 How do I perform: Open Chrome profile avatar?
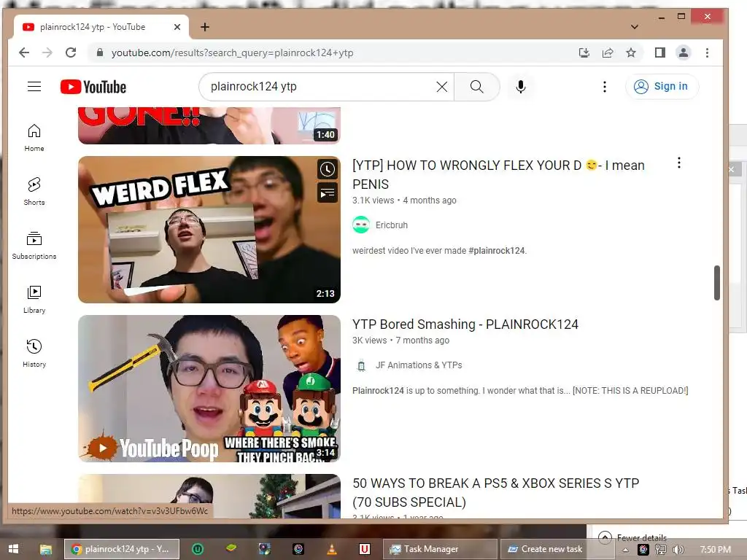click(x=683, y=52)
